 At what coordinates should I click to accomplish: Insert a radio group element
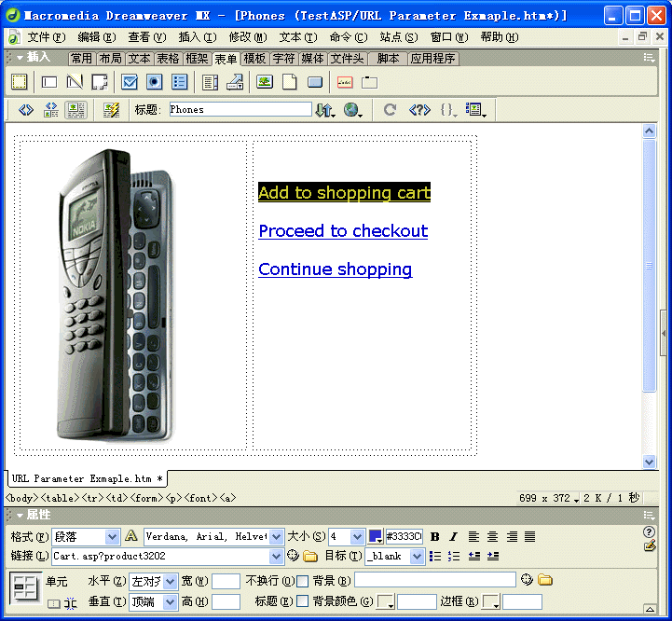(x=179, y=82)
